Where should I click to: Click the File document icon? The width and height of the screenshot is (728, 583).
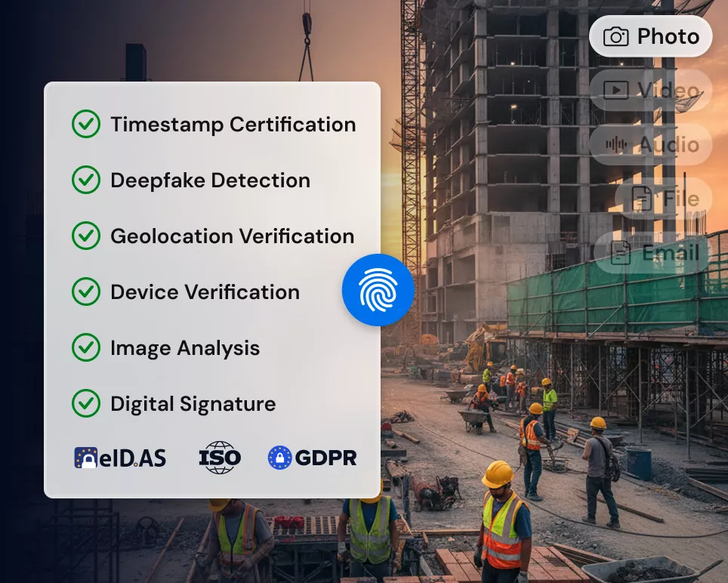[642, 199]
